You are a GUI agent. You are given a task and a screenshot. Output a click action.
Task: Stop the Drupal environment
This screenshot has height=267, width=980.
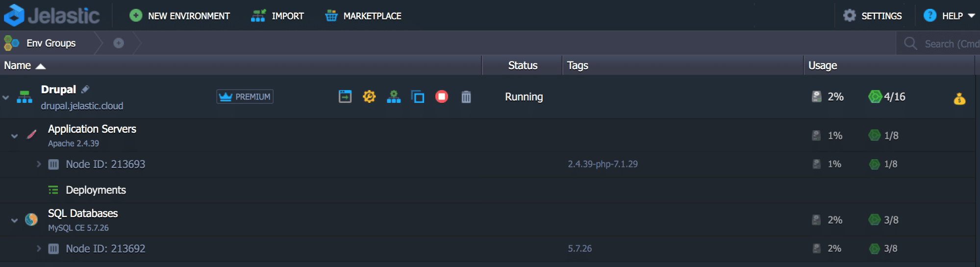click(442, 97)
